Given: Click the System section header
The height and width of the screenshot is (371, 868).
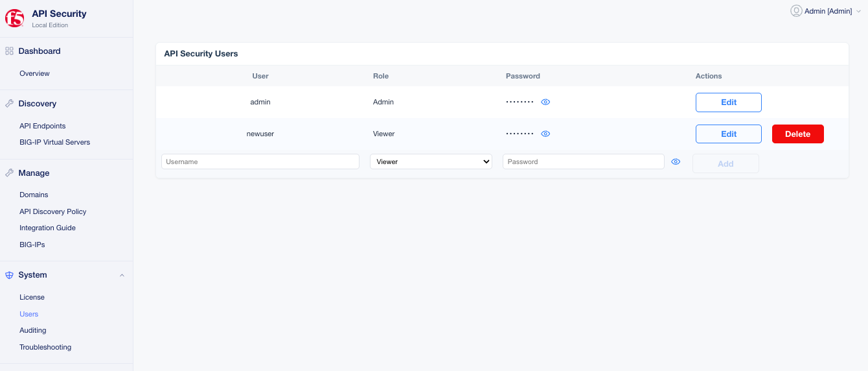Looking at the screenshot, I should [33, 275].
